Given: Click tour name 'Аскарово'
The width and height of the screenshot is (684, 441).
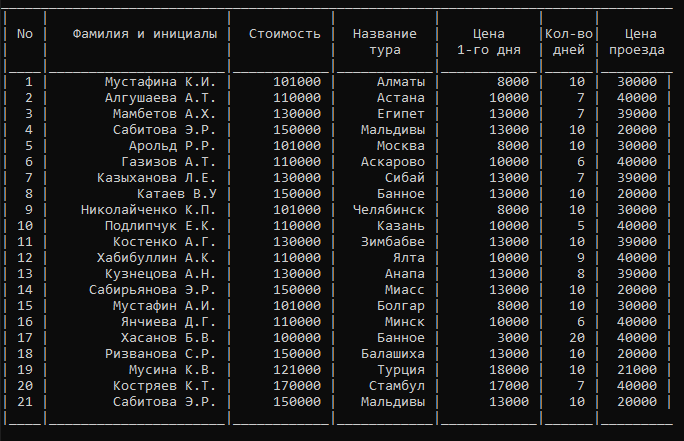Looking at the screenshot, I should tap(393, 162).
